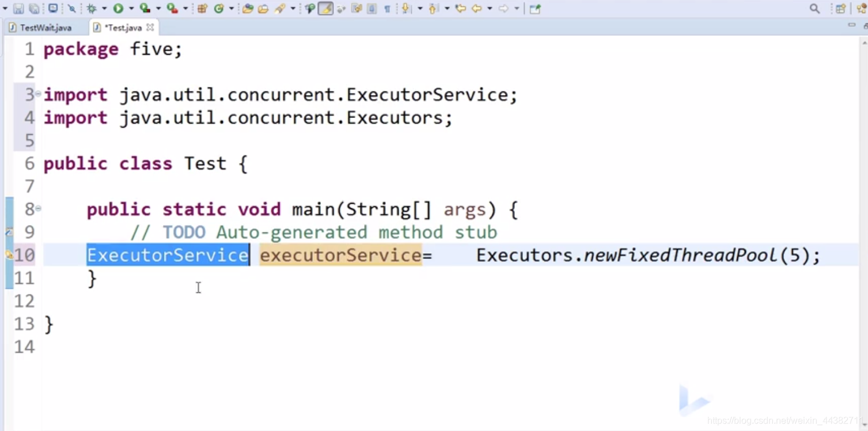Click 'newFixedThreadPool' in line 10
Screen dimensions: 868x431
click(x=681, y=255)
